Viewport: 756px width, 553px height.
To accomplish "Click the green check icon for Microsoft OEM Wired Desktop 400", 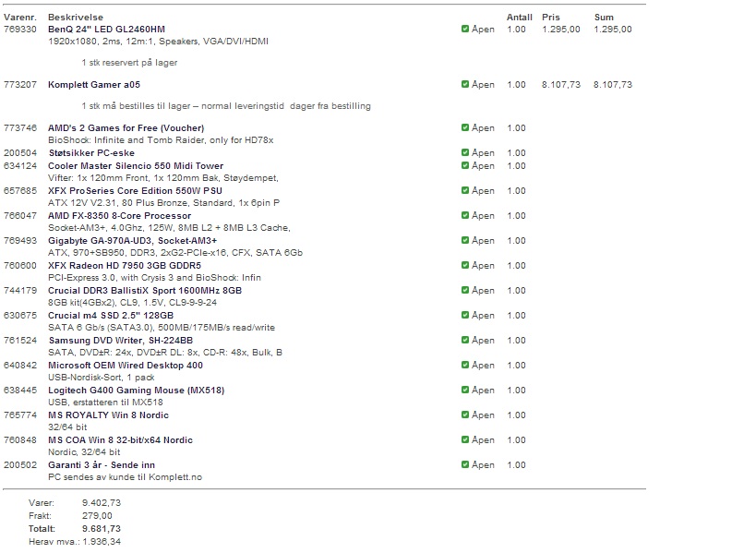I will click(465, 365).
